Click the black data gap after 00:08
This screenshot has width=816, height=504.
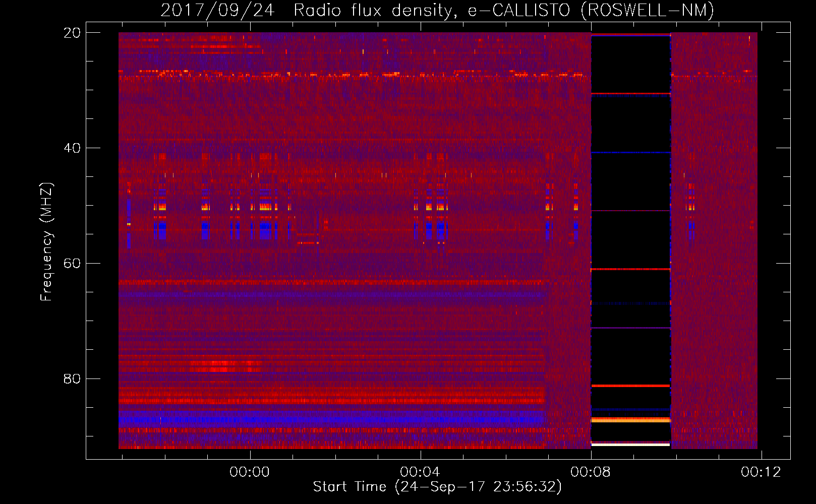(630, 240)
